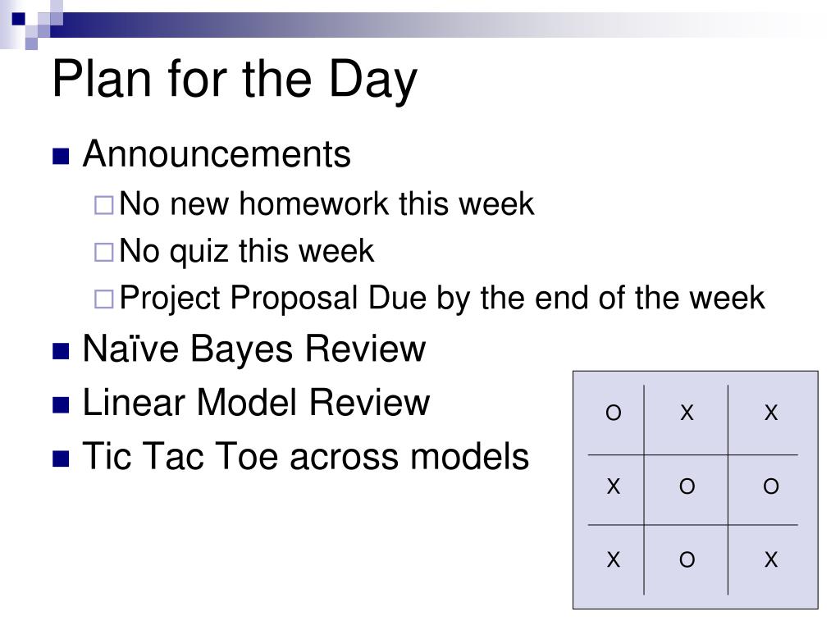Screen dimensions: 840x630
Task: Click the bullet beside Naïve Bayes Review
Action: point(61,351)
